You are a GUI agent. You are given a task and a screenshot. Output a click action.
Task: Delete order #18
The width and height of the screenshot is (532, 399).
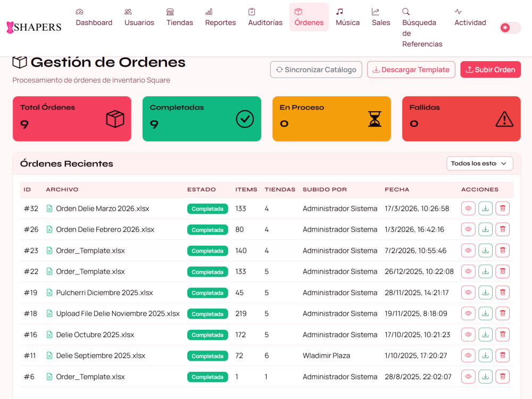[x=503, y=313]
